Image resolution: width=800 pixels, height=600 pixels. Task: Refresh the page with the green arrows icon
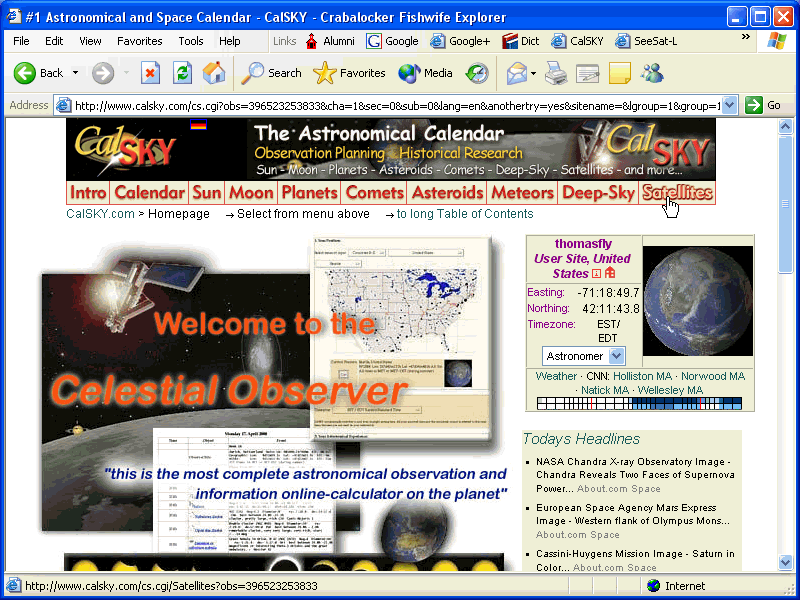click(x=182, y=73)
